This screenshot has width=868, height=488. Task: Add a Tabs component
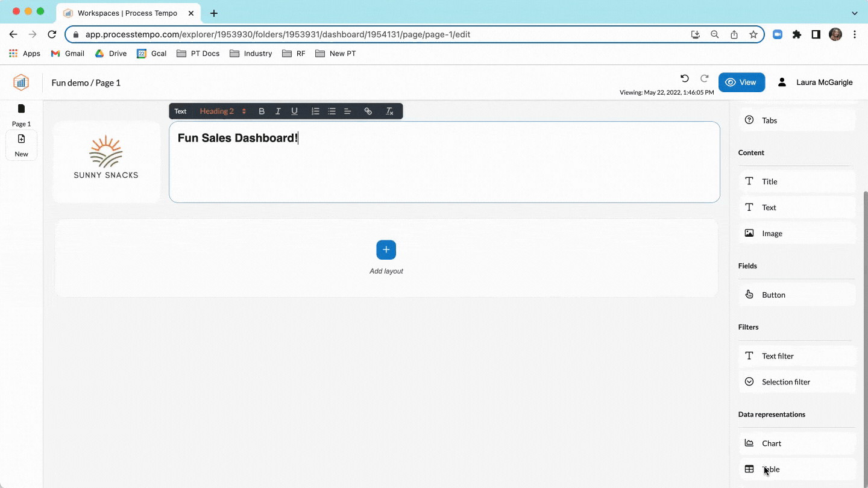coord(797,120)
